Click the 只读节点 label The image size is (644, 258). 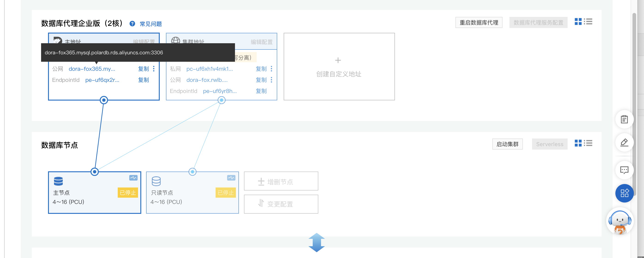click(162, 193)
